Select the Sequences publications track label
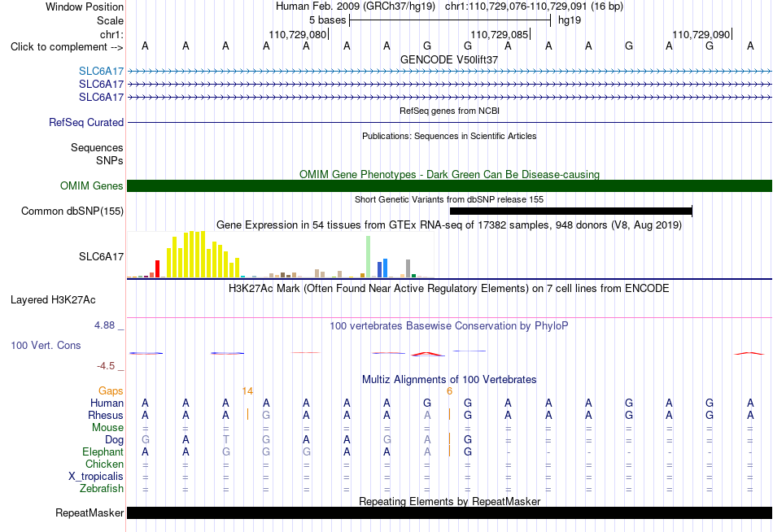 click(x=97, y=147)
